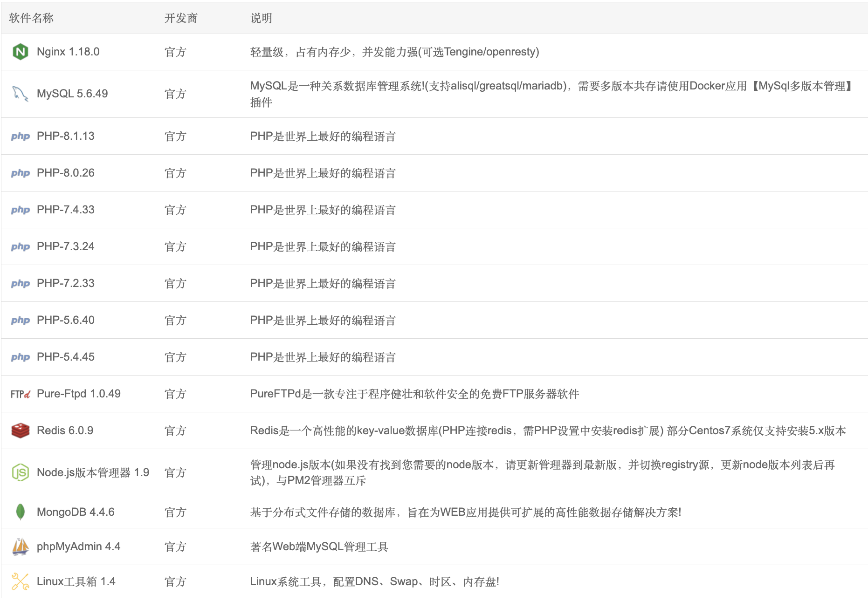Select the MySQL 5.6.49 name
This screenshot has width=868, height=615.
[x=72, y=94]
